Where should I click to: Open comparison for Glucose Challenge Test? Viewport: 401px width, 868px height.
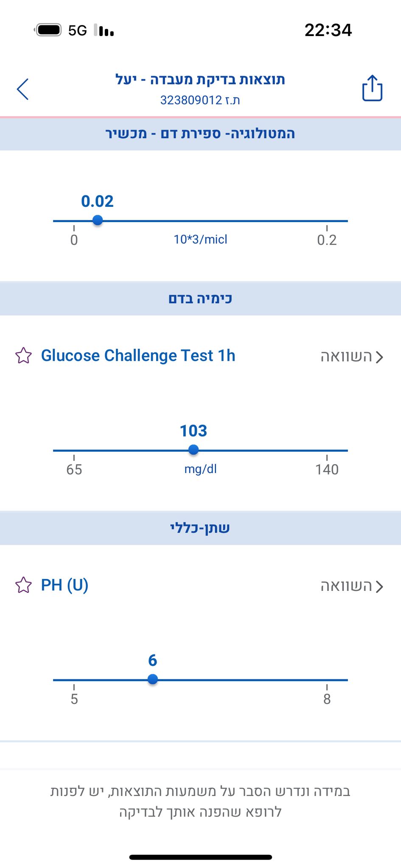[352, 357]
